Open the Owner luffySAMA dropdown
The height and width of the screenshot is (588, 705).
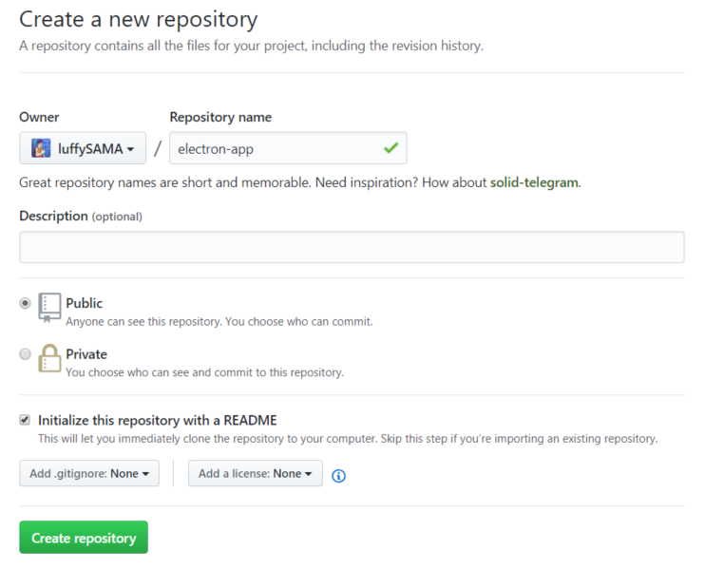83,148
